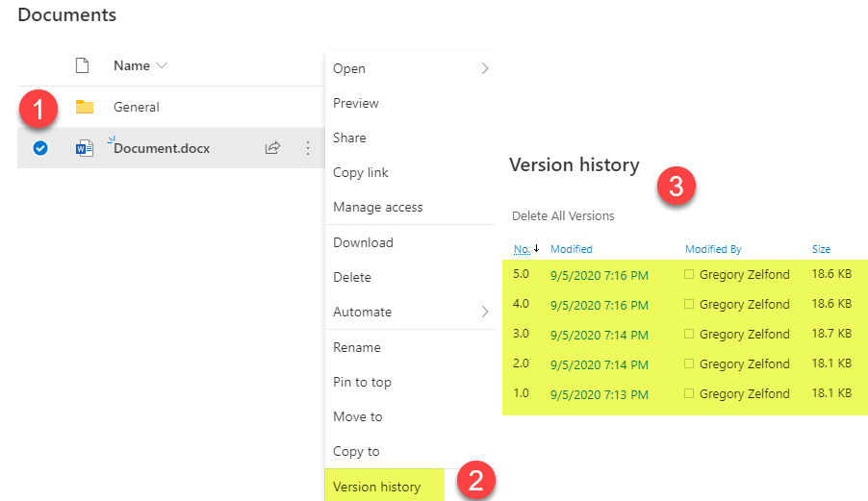This screenshot has height=501, width=868.
Task: Click Gregory Zelfond in version 1.0 row
Action: pyautogui.click(x=744, y=394)
